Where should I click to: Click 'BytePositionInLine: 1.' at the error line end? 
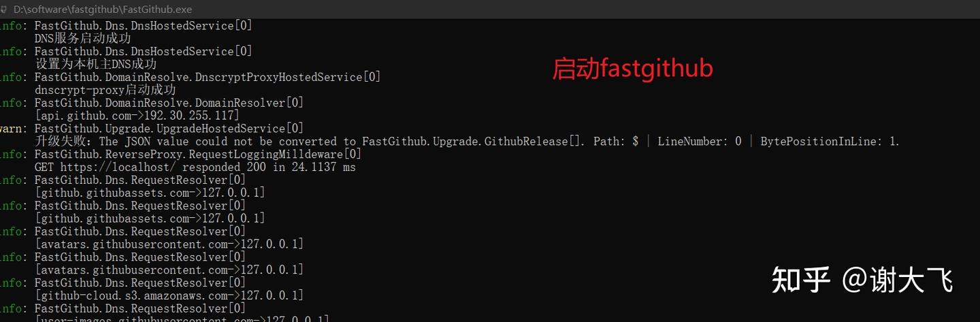pos(830,142)
